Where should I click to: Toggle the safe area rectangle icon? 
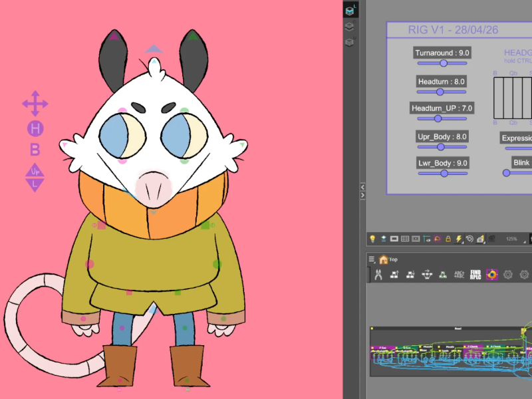[x=394, y=239]
